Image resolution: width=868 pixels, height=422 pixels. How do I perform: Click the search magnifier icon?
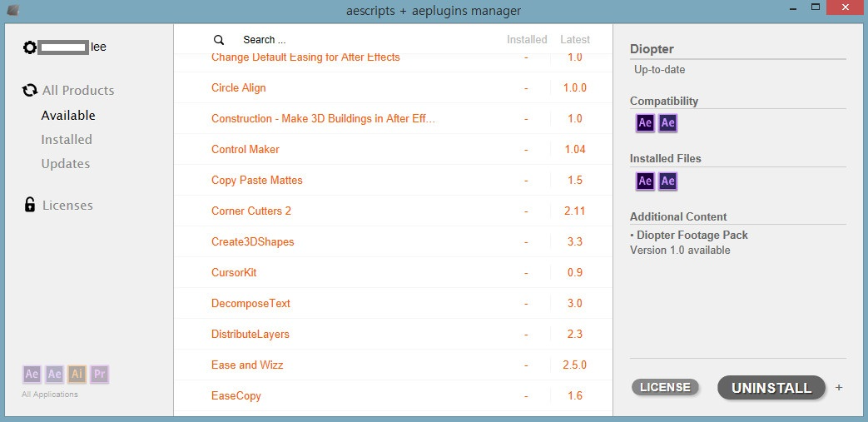219,40
